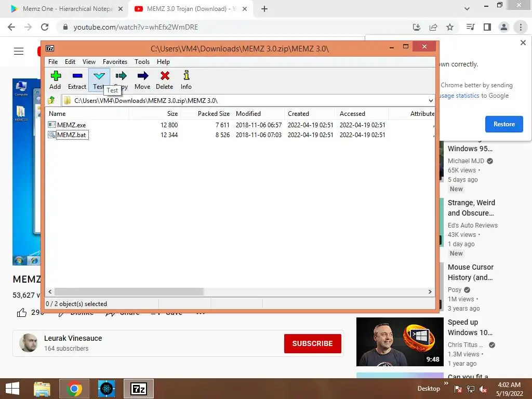This screenshot has width=532, height=399.
Task: Click the Test toolbar icon
Action: point(99,80)
